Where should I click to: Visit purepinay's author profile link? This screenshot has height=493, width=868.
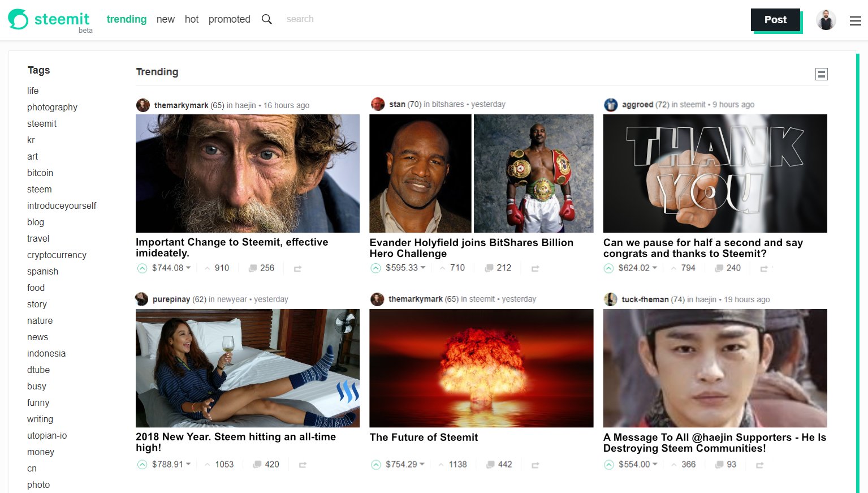tap(171, 299)
